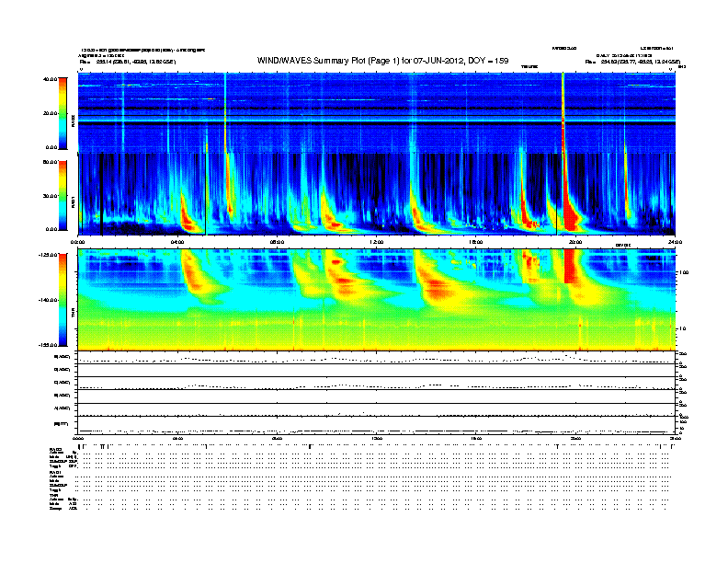728x563 pixels.
Task: Click the vertical TNR axis label beside spectrogram
Action: point(73,315)
